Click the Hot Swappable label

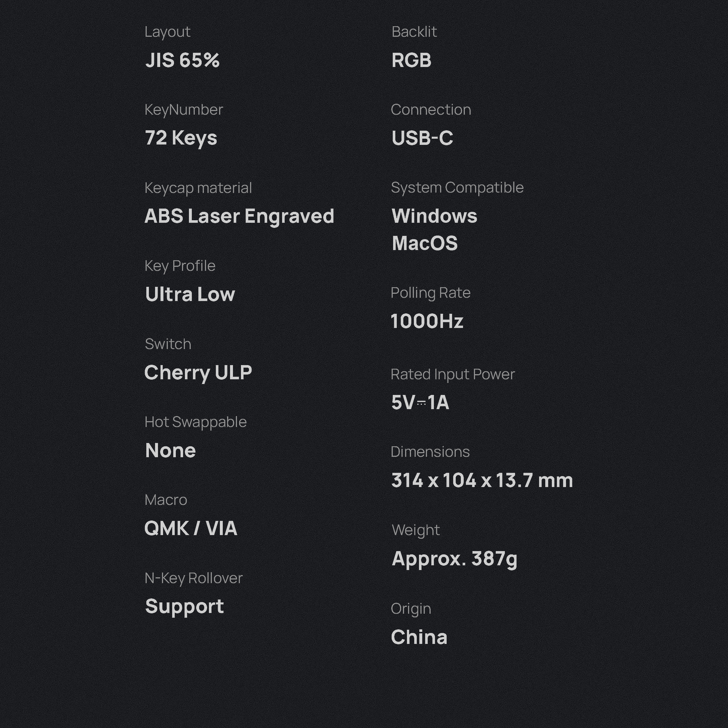click(195, 422)
